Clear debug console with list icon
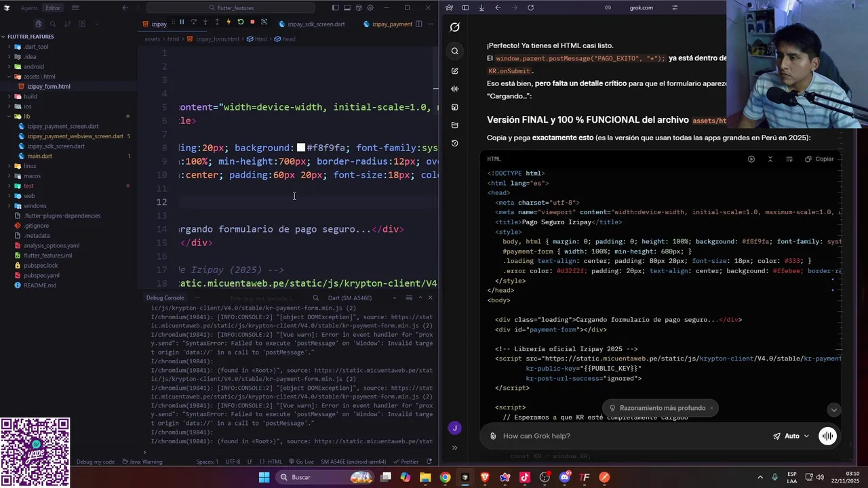 409,298
